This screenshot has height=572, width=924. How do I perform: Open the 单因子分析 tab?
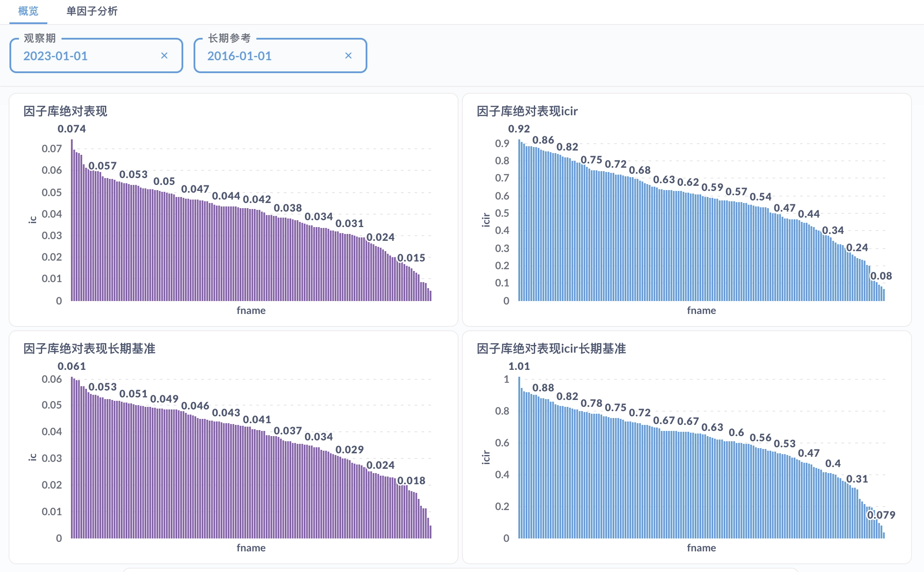click(92, 11)
